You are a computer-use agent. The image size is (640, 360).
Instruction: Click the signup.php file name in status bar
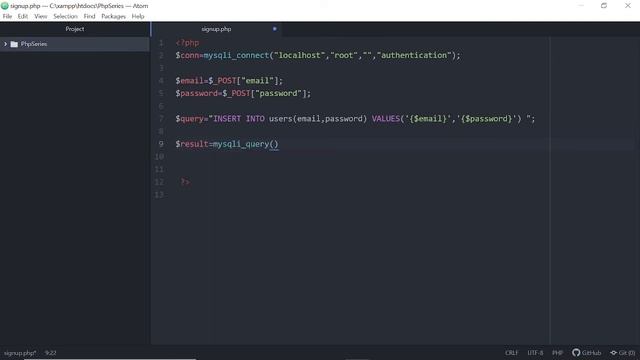[x=20, y=353]
